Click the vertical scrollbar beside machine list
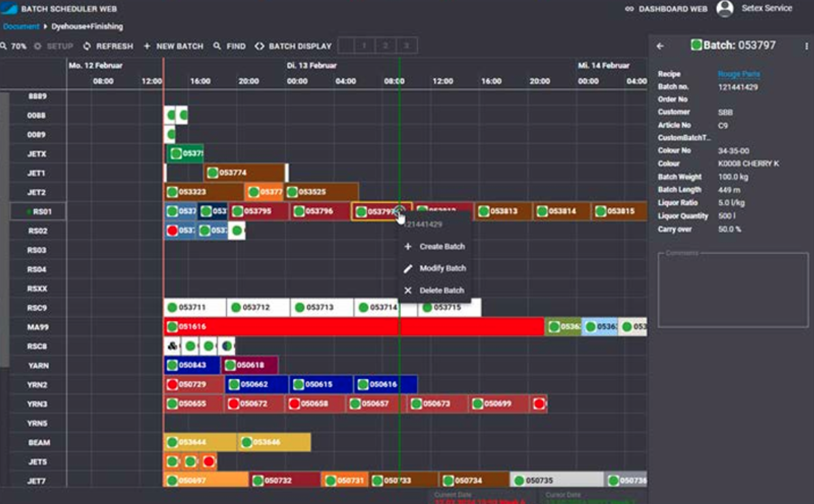The height and width of the screenshot is (504, 814). tap(4, 230)
